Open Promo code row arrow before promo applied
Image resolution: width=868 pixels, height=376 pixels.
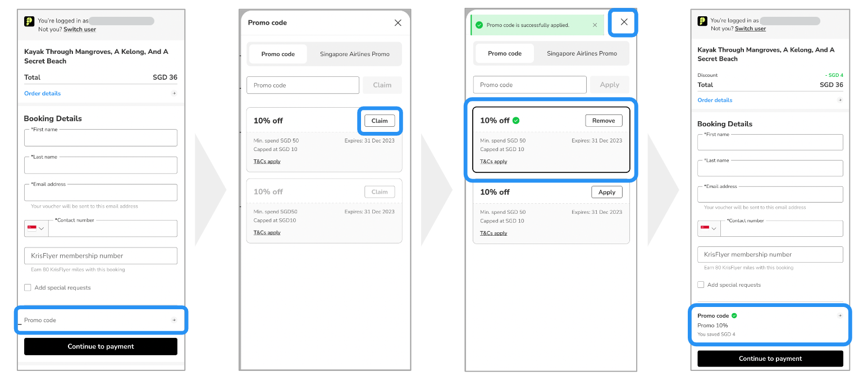coord(174,320)
